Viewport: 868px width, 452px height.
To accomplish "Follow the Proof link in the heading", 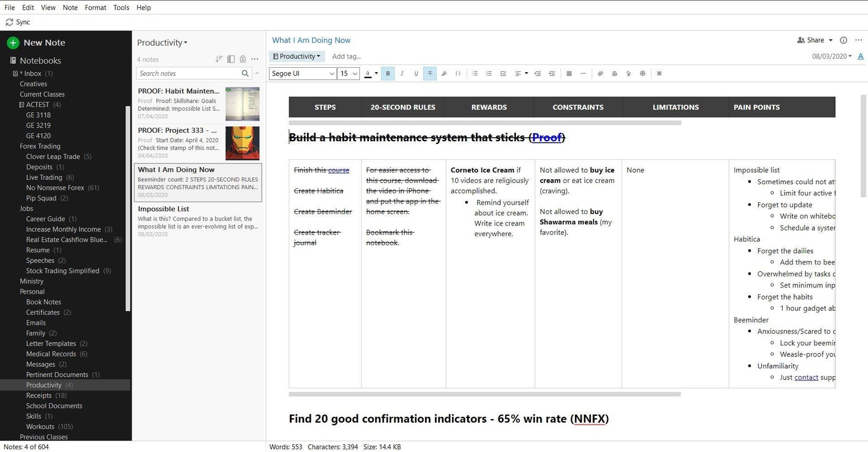I will click(x=547, y=137).
